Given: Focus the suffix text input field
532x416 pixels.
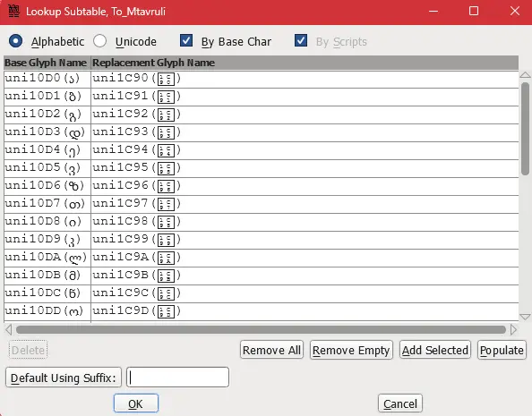Looking at the screenshot, I should (x=178, y=377).
